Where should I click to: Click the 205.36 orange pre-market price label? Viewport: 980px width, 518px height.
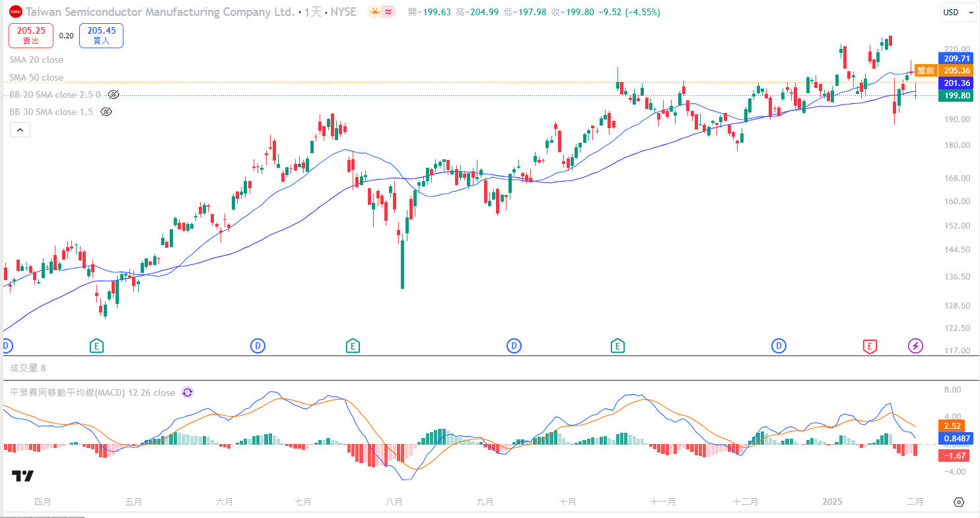pyautogui.click(x=957, y=71)
